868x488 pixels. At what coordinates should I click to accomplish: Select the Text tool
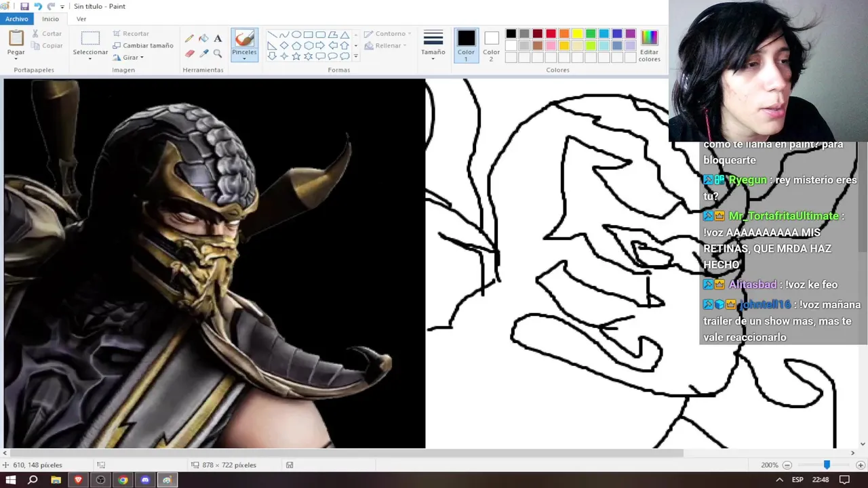(x=218, y=39)
